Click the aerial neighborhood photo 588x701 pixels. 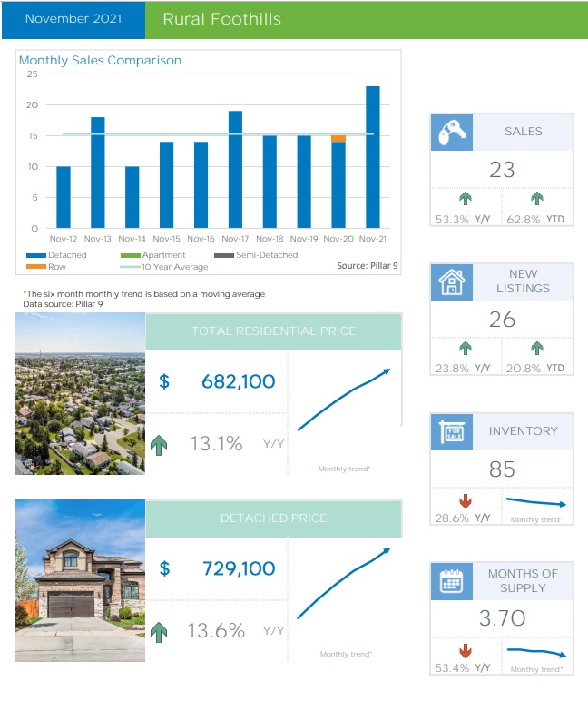pyautogui.click(x=80, y=394)
